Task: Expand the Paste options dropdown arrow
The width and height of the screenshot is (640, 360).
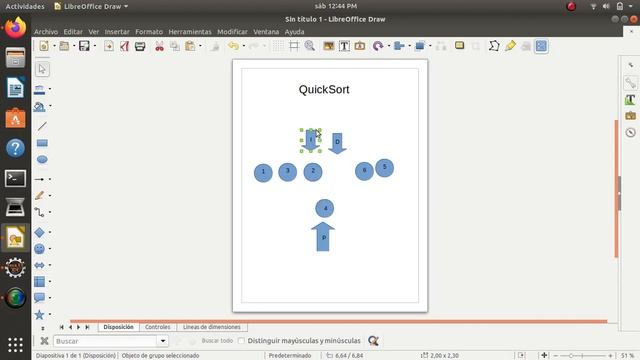Action: pyautogui.click(x=200, y=46)
